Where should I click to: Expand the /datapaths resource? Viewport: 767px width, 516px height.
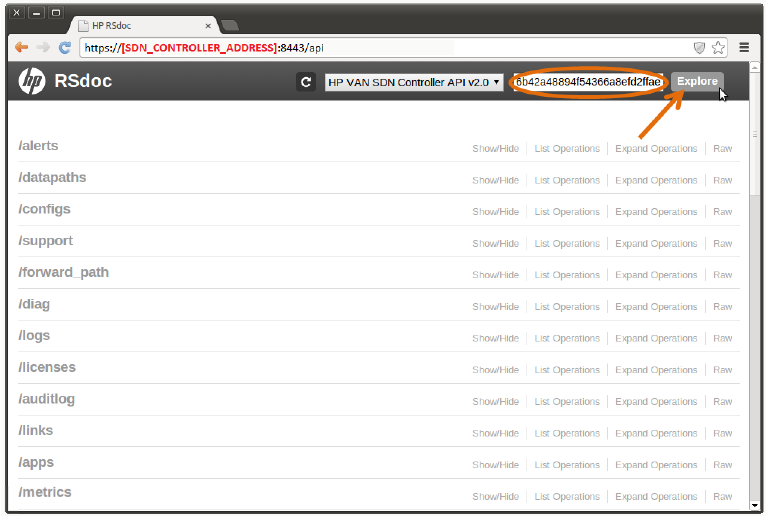[52, 178]
